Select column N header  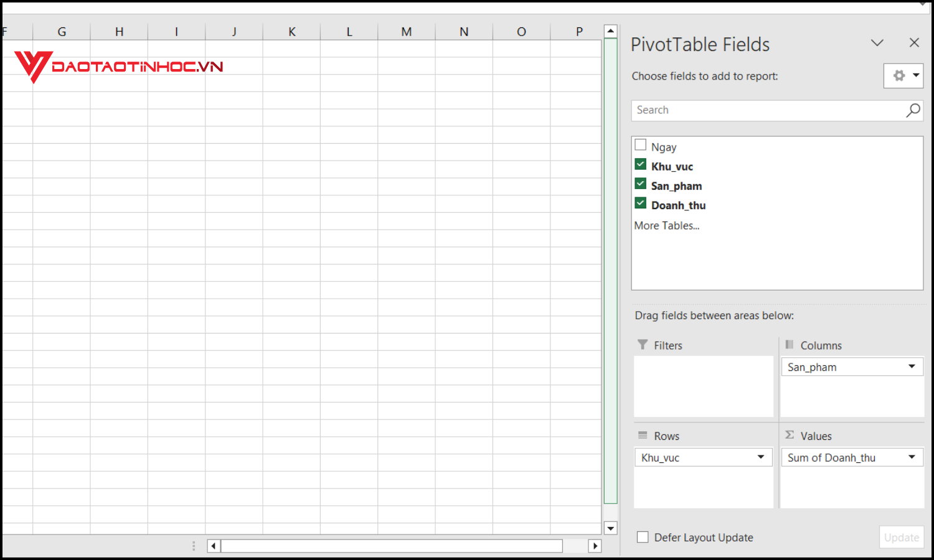point(464,30)
